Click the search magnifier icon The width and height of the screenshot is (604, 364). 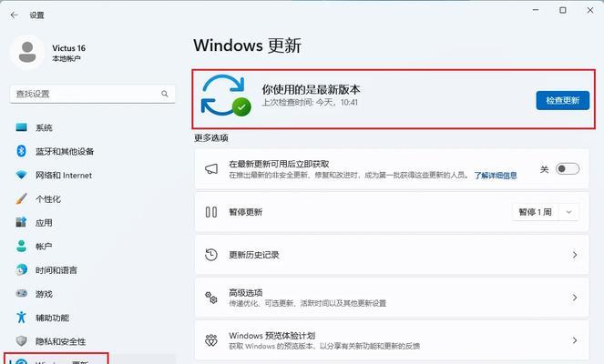click(x=165, y=94)
